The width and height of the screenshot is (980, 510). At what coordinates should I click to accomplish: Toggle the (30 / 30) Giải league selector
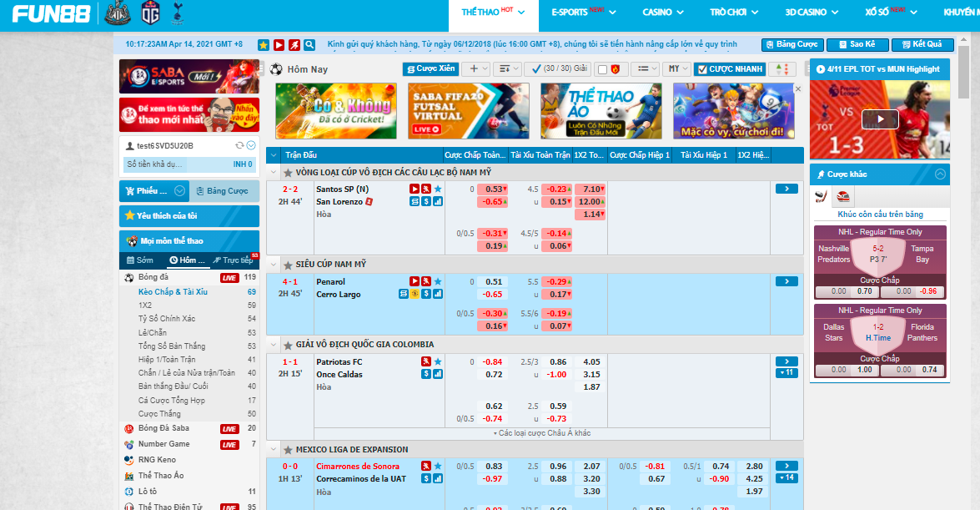[x=557, y=68]
